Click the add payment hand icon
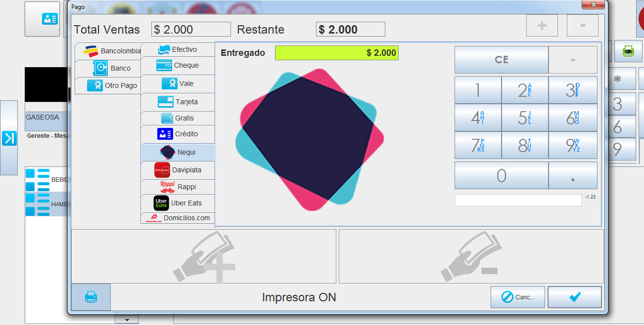This screenshot has height=325, width=644. (x=204, y=256)
